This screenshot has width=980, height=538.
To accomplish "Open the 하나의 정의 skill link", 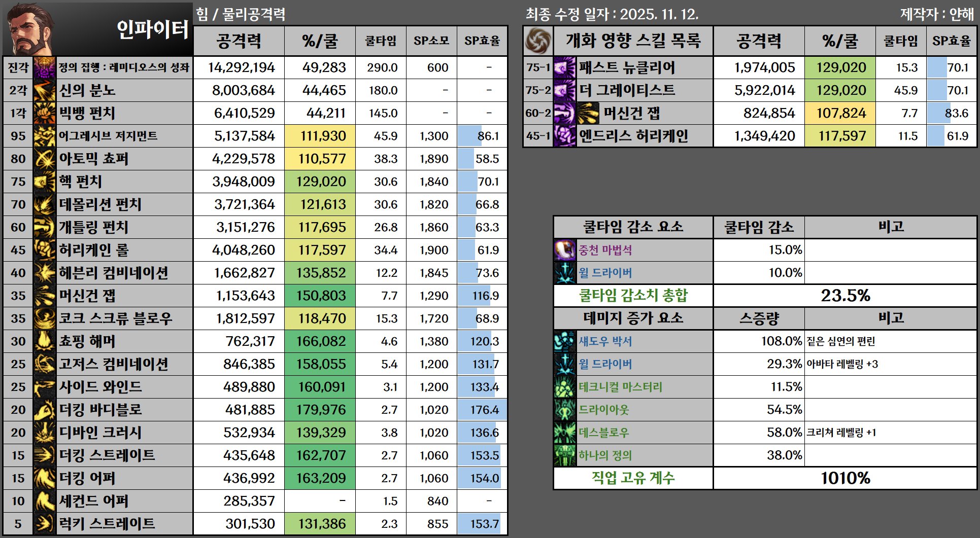I will 605,455.
